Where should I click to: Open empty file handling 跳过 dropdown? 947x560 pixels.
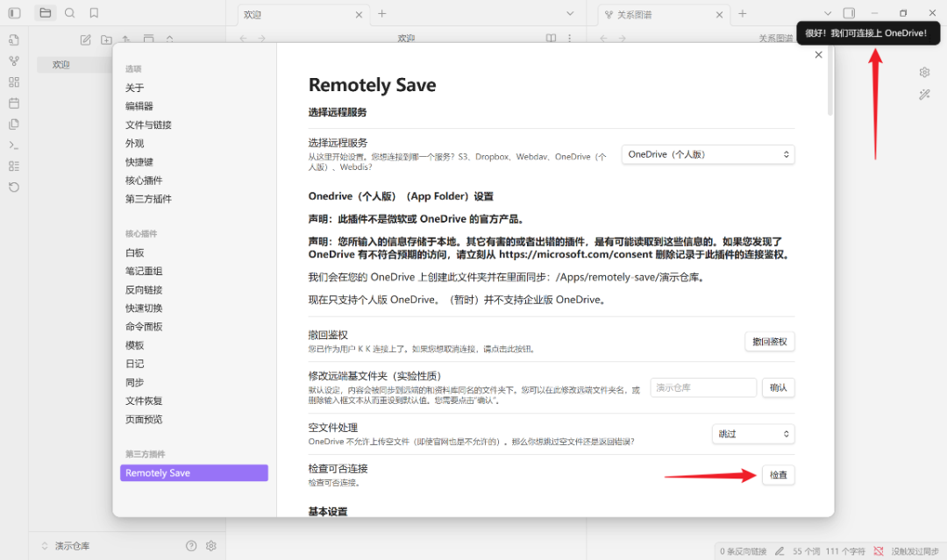click(753, 434)
